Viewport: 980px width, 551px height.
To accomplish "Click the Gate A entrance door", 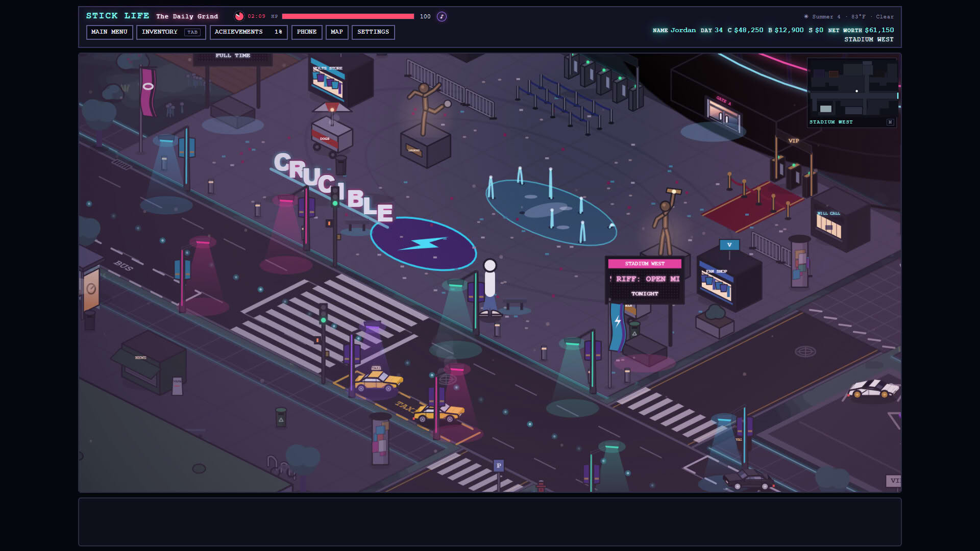I will coord(724,115).
